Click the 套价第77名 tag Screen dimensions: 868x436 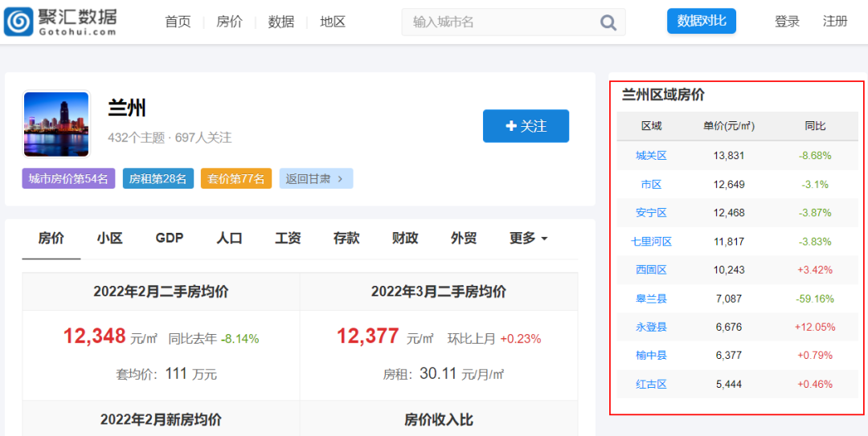pos(236,179)
